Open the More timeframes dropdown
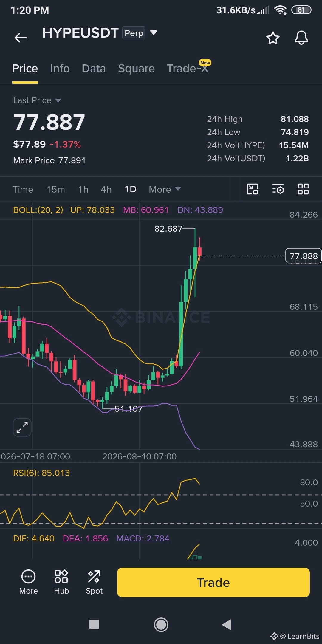This screenshot has width=322, height=644. tap(165, 189)
